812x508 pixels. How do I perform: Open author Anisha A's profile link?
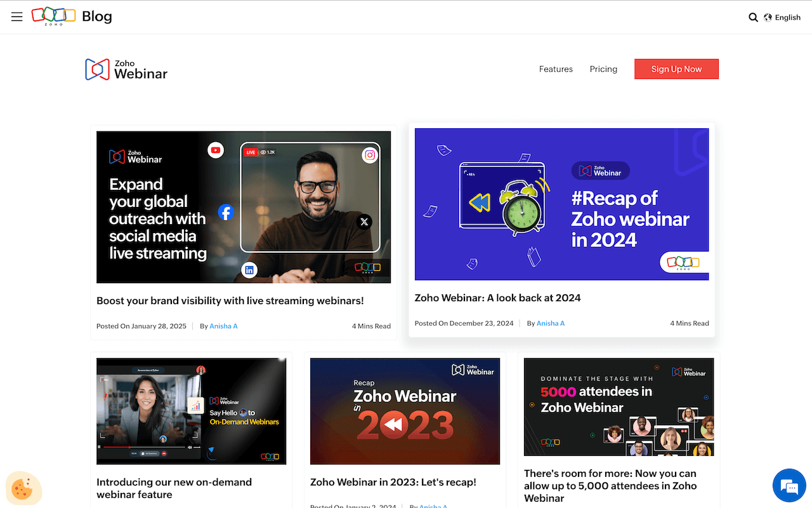pos(223,326)
